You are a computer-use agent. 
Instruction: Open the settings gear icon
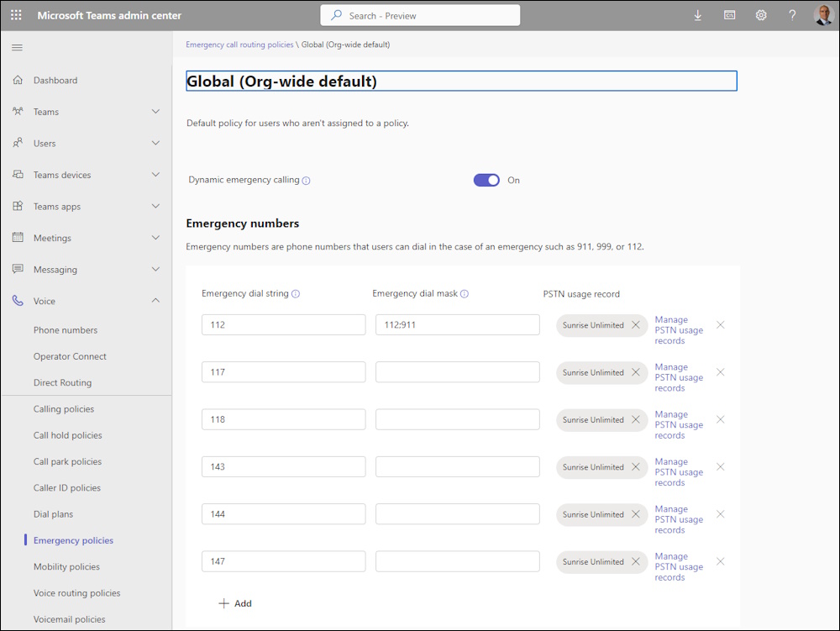(x=761, y=15)
